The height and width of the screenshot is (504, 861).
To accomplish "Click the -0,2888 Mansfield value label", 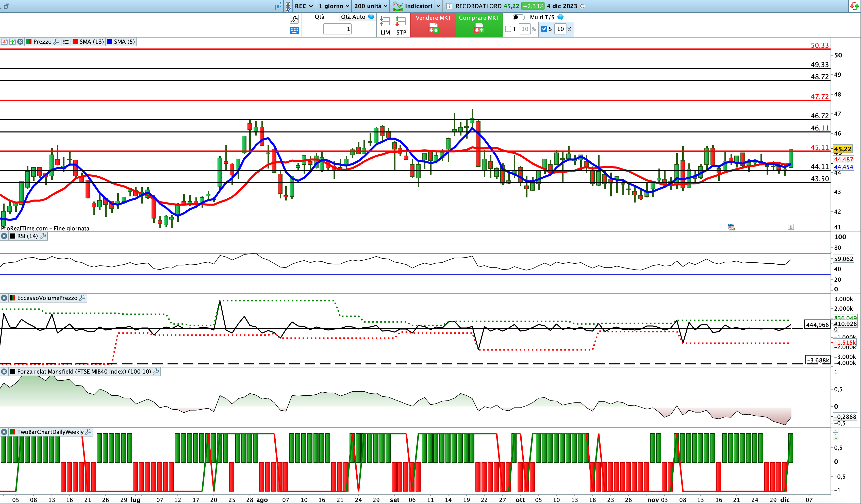I will click(x=845, y=416).
